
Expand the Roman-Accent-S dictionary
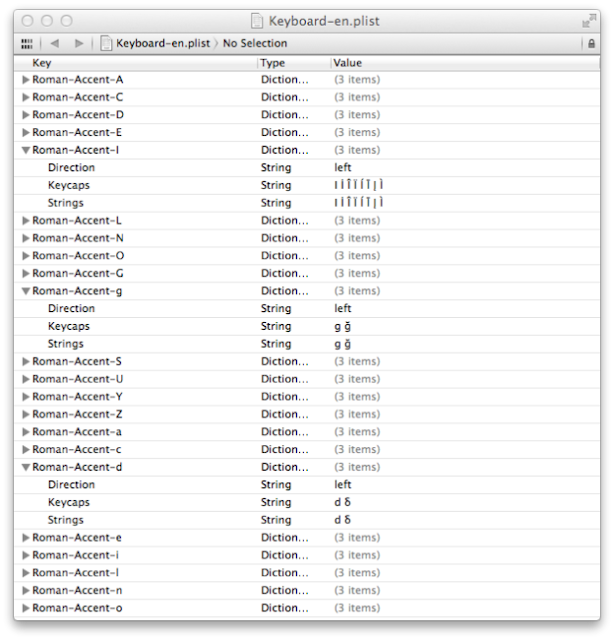(x=26, y=361)
